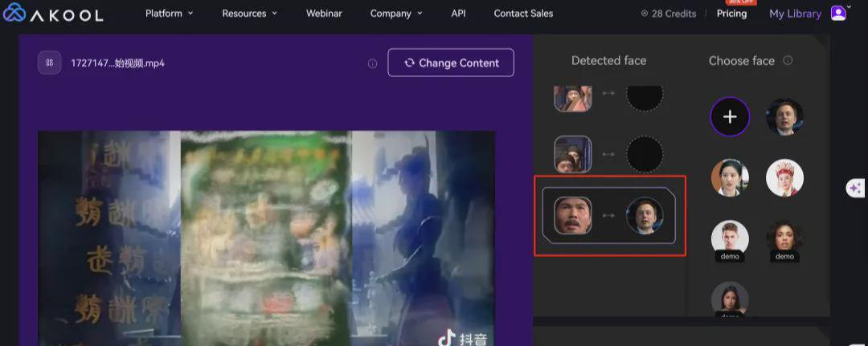Screen dimensions: 868x346
Task: Choose the male demo face
Action: click(730, 239)
